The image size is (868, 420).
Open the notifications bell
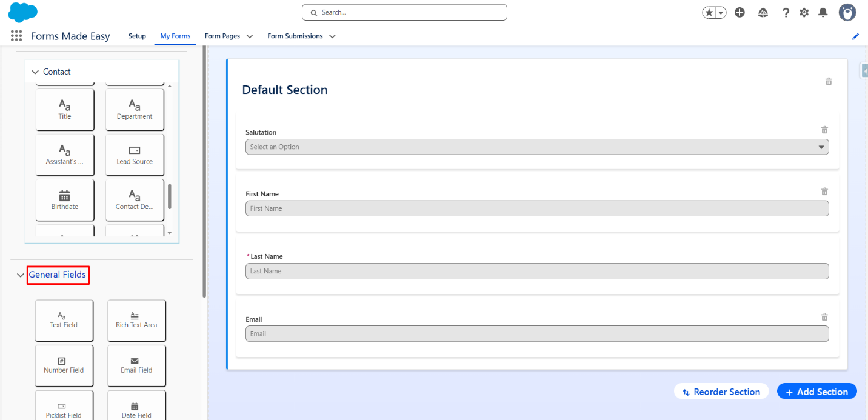pos(823,12)
